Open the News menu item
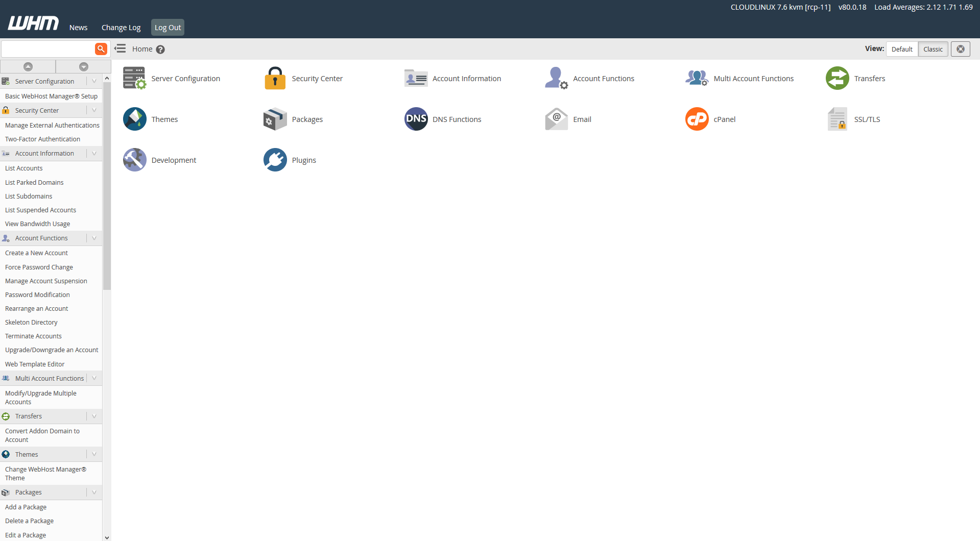The image size is (980, 541). click(x=78, y=28)
